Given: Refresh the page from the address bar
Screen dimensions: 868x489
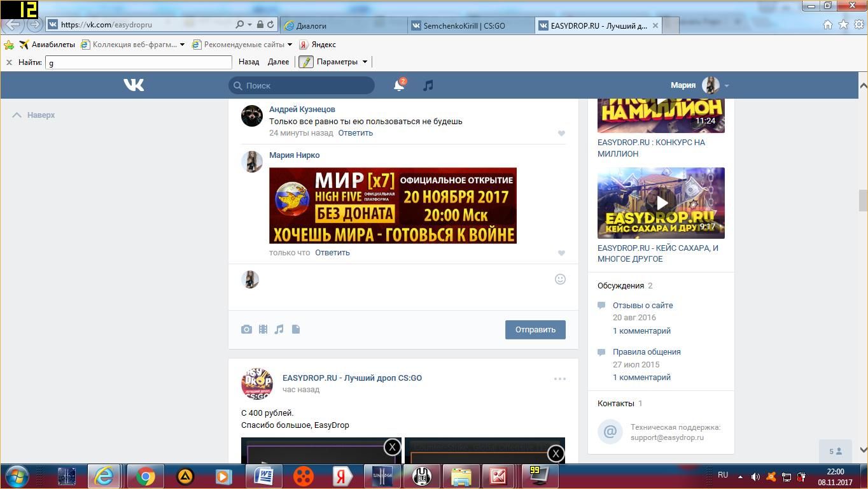Looking at the screenshot, I should click(270, 25).
